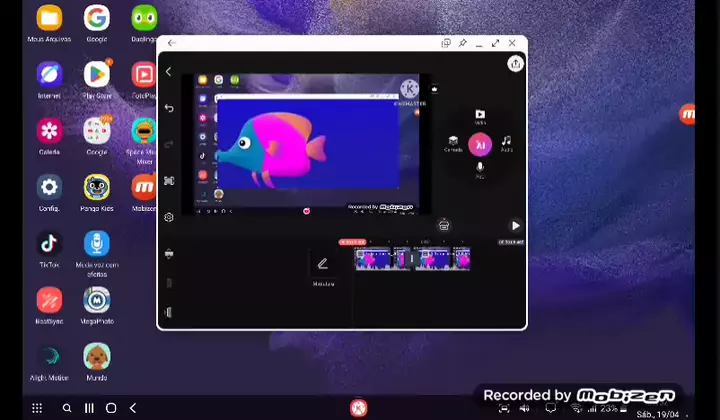This screenshot has width=720, height=420.
Task: Open the Align Motion app
Action: (49, 356)
